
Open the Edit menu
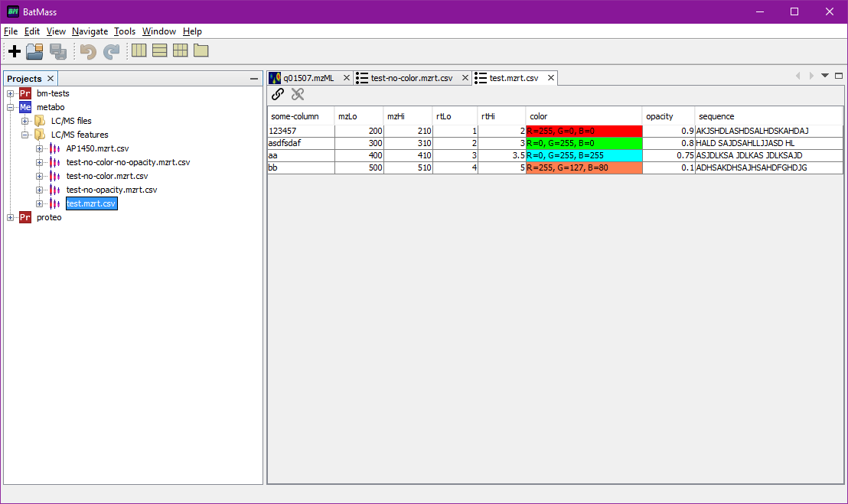(32, 31)
